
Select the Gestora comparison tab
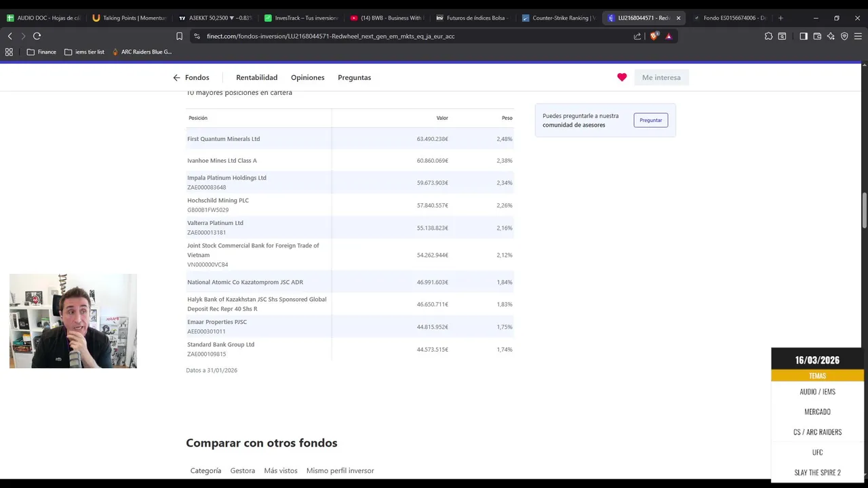click(x=243, y=470)
